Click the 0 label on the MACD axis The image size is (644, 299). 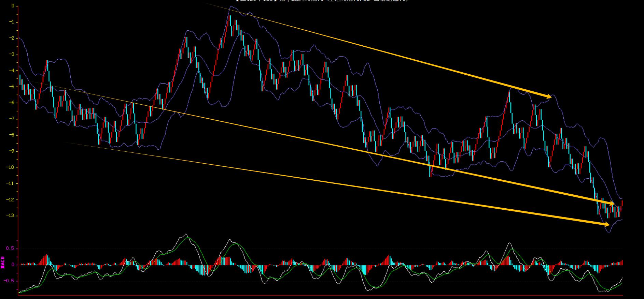pos(13,265)
